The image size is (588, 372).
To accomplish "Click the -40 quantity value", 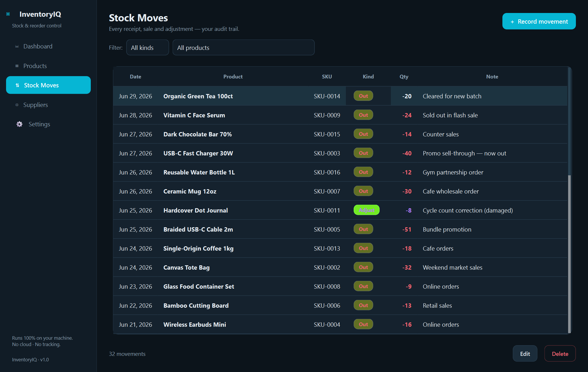I will [407, 153].
